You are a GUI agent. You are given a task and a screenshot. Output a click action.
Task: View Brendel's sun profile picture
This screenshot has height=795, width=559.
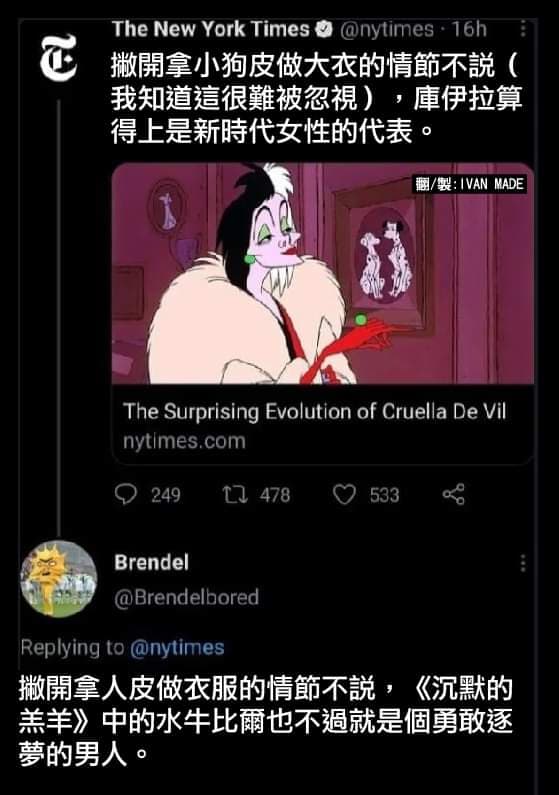(x=58, y=579)
